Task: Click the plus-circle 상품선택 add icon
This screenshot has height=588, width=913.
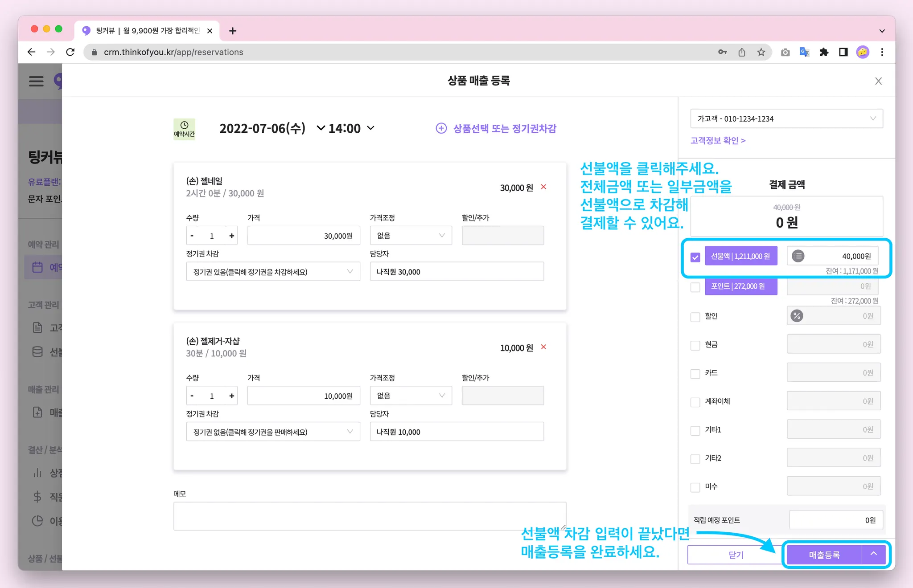Action: tap(441, 128)
